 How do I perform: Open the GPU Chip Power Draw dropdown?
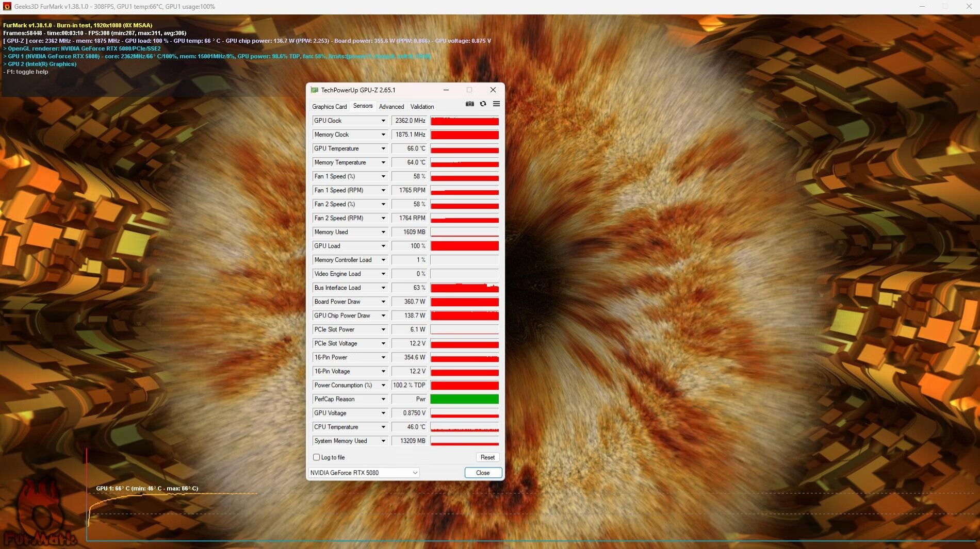383,315
